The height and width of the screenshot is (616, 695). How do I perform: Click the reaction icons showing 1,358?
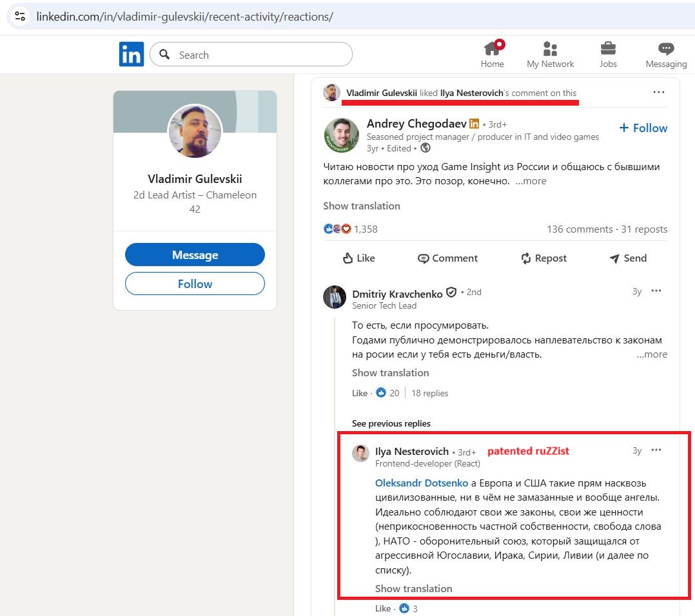338,229
